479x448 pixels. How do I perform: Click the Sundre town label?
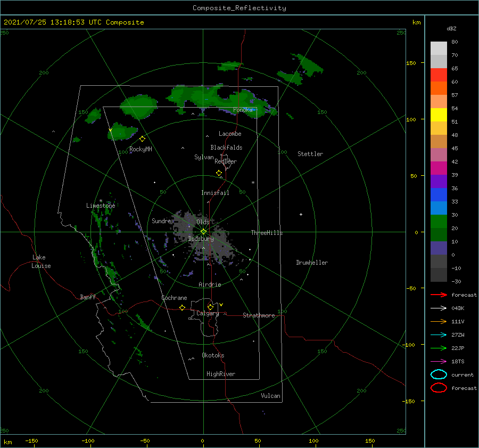tap(161, 221)
